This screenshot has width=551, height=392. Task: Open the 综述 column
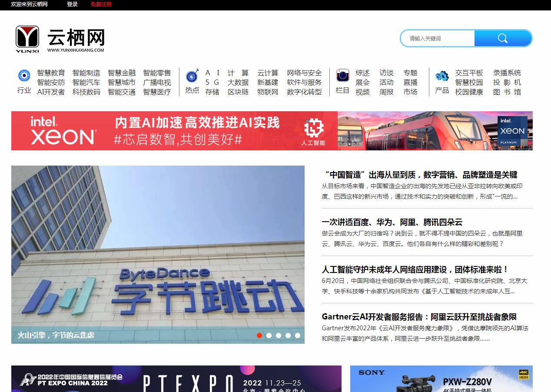pyautogui.click(x=362, y=73)
